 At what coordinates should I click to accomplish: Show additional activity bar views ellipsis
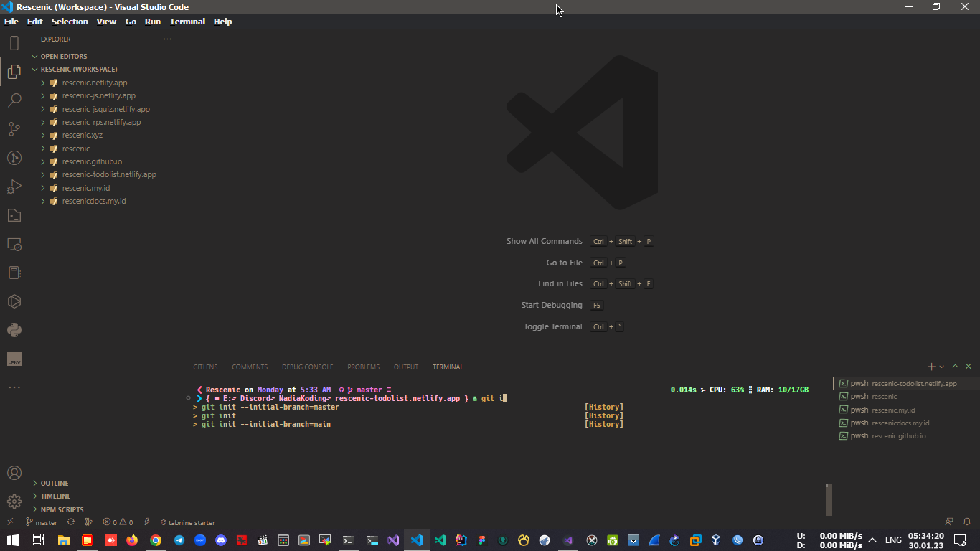[x=14, y=387]
